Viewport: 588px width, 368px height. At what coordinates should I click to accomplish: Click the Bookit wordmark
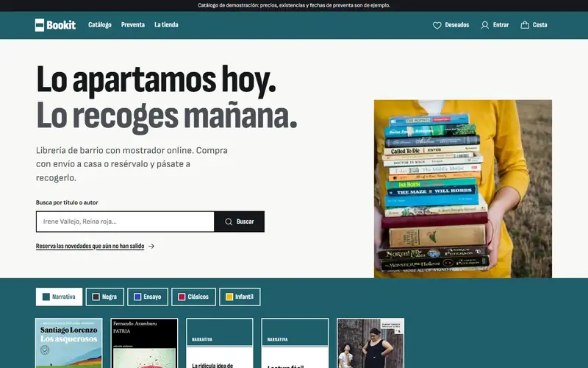pos(61,25)
